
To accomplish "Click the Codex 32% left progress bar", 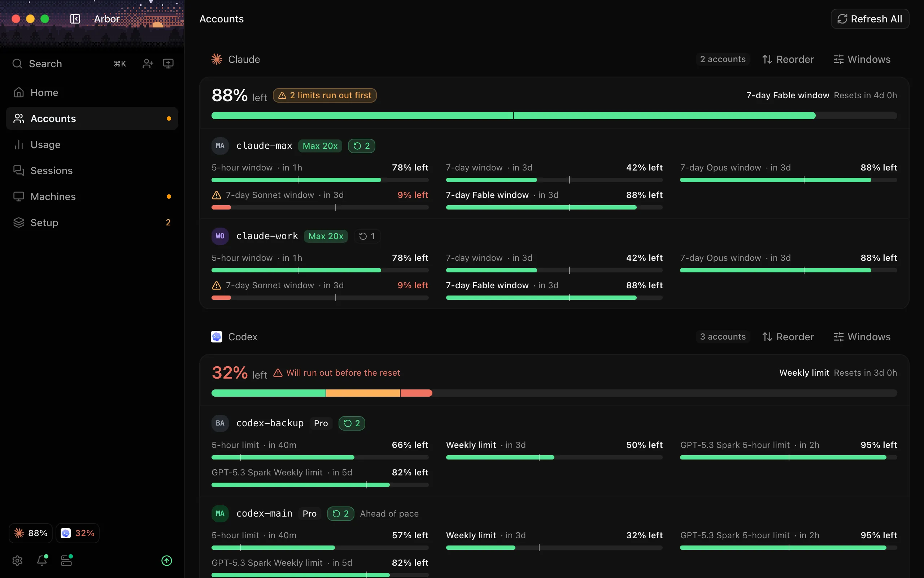I will tap(554, 393).
